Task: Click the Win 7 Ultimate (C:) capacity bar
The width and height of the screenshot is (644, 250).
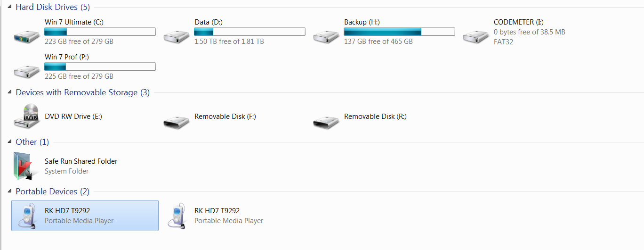Action: 100,32
